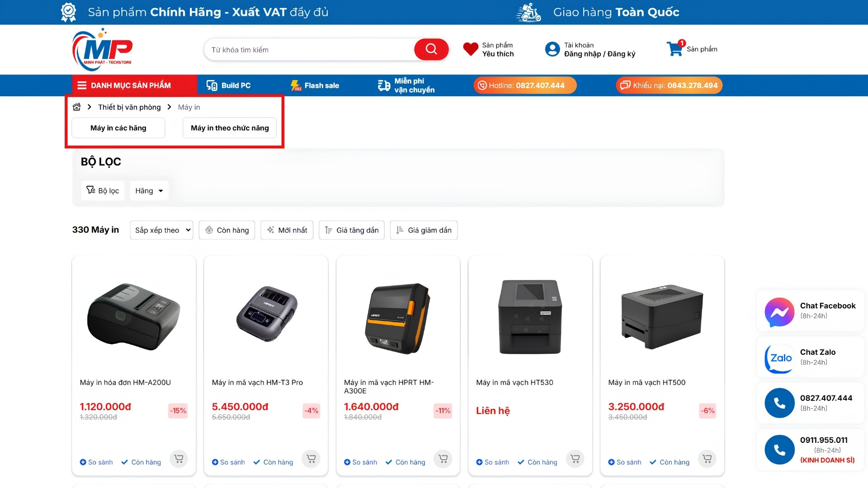Add HT500 printer to cart
868x488 pixels.
[707, 459]
